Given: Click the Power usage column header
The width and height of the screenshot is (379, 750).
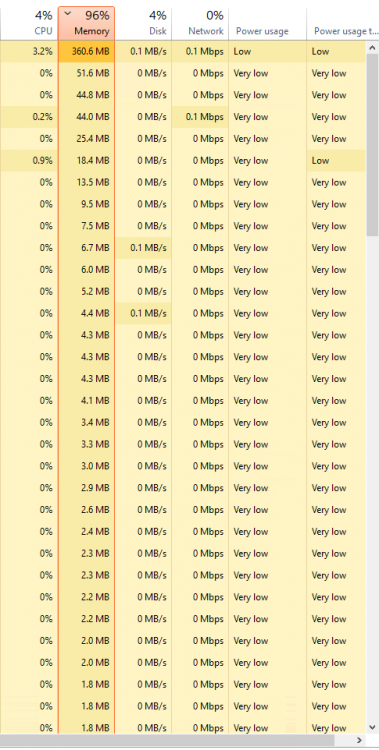Looking at the screenshot, I should click(268, 23).
